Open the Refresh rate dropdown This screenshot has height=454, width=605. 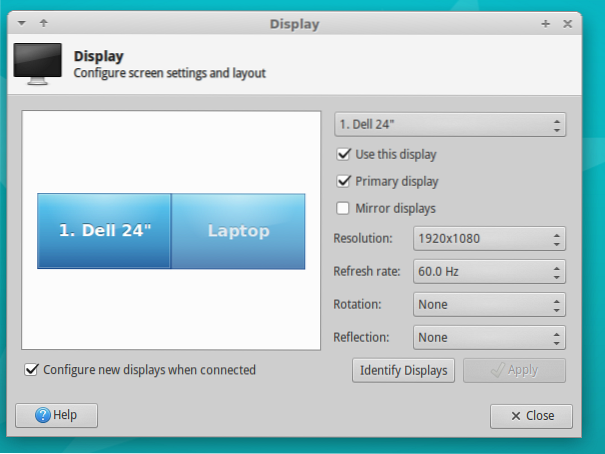pos(489,272)
